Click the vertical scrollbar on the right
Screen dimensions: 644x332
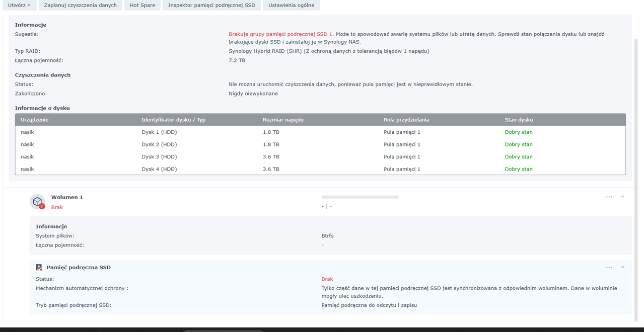[636, 180]
